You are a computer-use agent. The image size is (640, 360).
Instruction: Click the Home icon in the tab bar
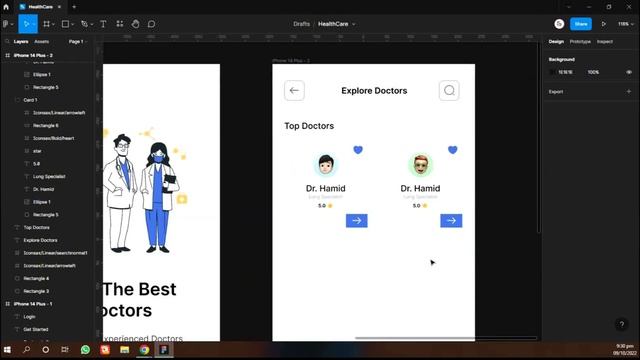coord(6,7)
